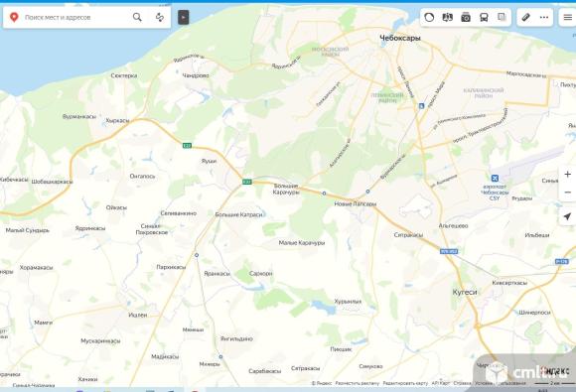Screen dimensions: 576x392
Task: Select the ruler distance tool
Action: point(525,17)
